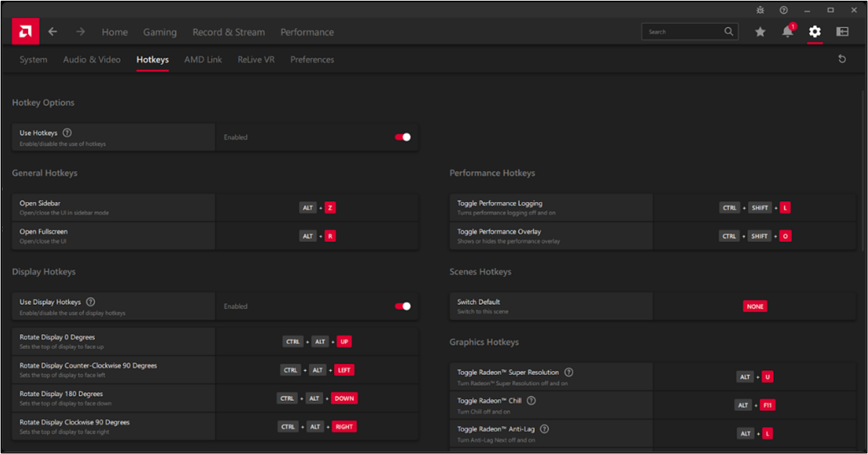This screenshot has height=454, width=868.
Task: Go forward with the right arrow
Action: click(x=81, y=32)
